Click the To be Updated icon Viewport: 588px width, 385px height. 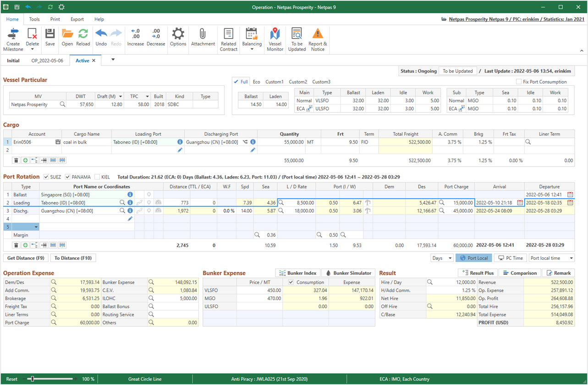[297, 34]
